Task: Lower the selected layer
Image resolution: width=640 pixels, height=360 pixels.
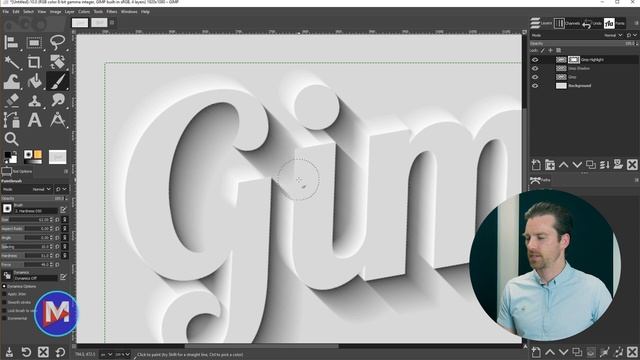Action: pos(577,164)
